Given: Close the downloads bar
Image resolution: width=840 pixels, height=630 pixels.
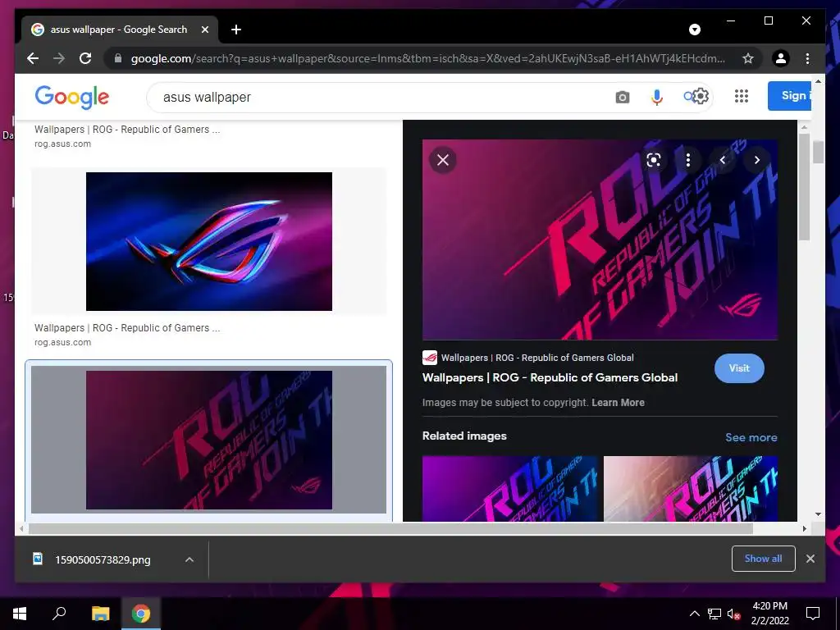Looking at the screenshot, I should pos(810,559).
